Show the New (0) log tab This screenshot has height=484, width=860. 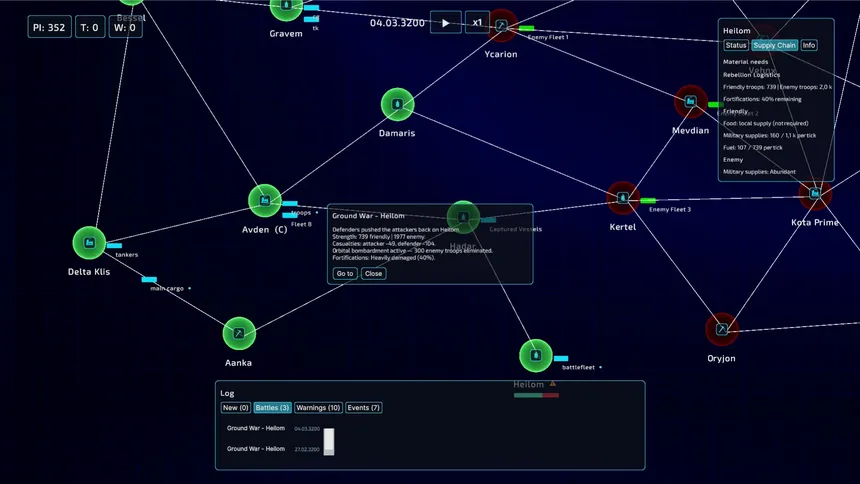235,408
